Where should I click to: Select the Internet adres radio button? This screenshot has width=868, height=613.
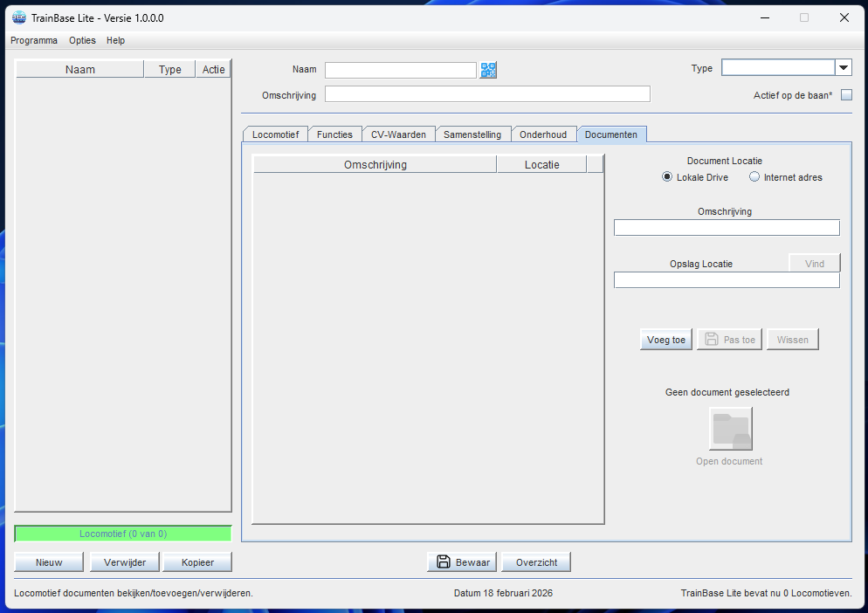tap(754, 177)
